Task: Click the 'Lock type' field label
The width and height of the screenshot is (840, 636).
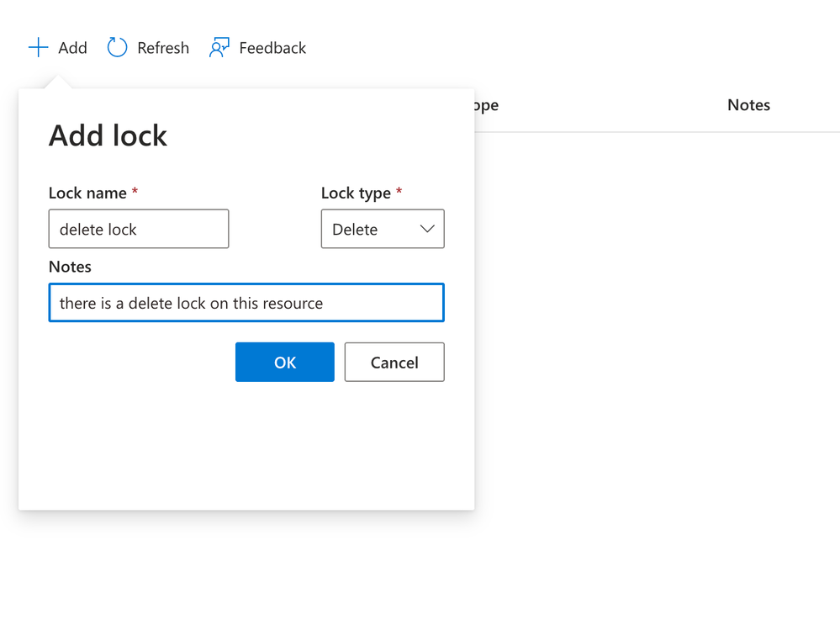Action: tap(356, 193)
